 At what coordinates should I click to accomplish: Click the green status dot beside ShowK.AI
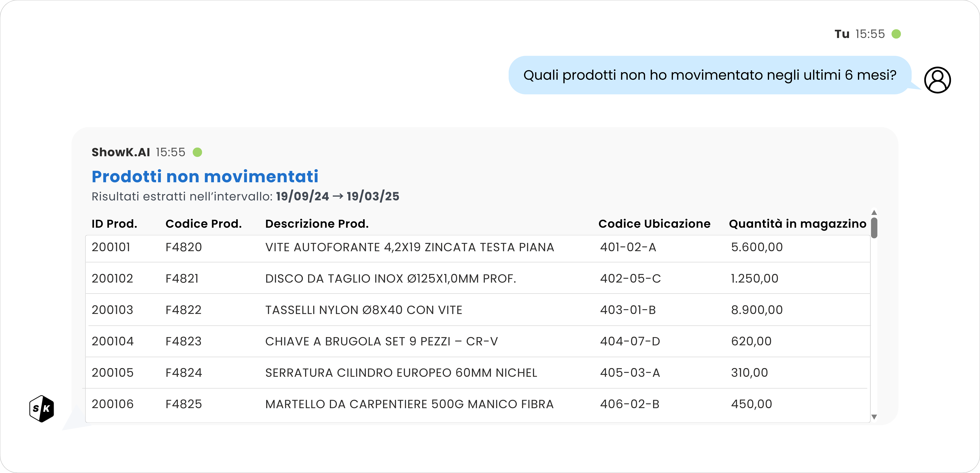(x=197, y=152)
